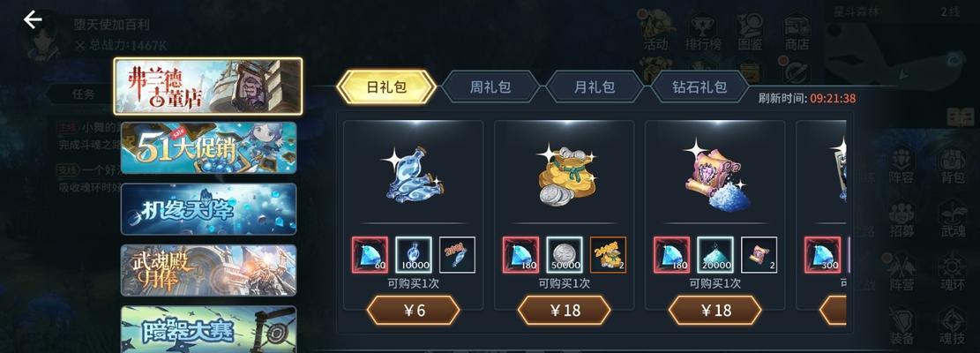980x353 pixels.
Task: Purchase the scroll pack priced ¥18
Action: tap(715, 311)
